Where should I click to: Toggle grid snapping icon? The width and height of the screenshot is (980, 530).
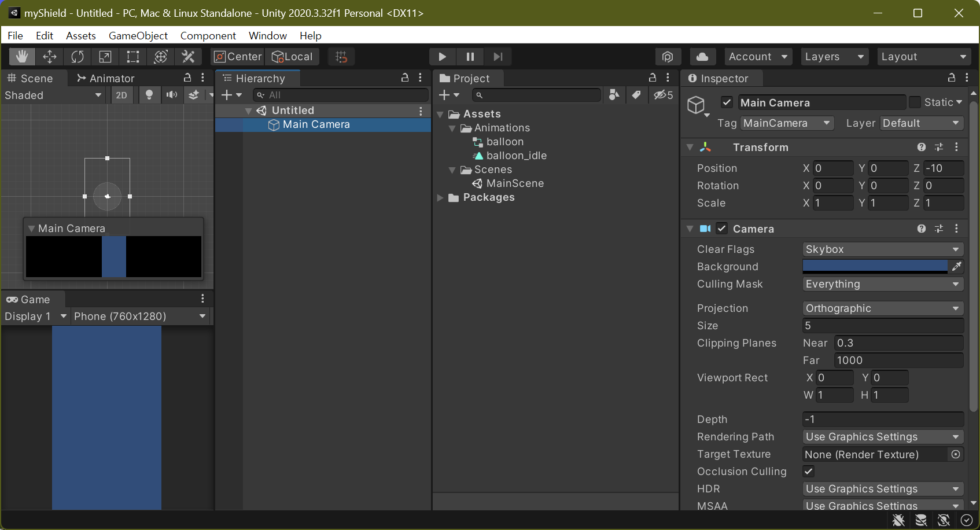tap(341, 57)
